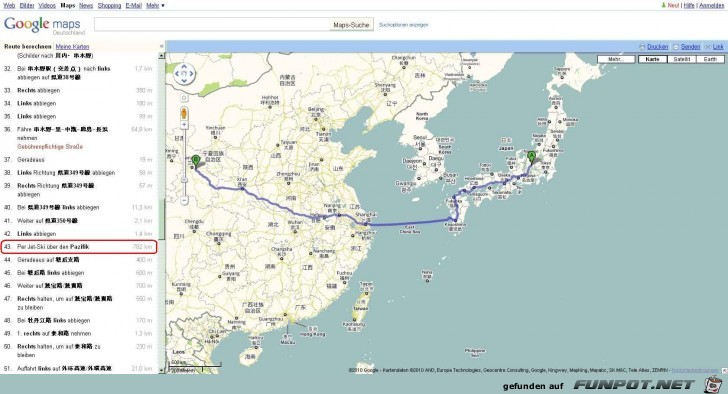Expand the Mehr dropdown in top bar
This screenshot has width=728, height=394.
pos(155,6)
